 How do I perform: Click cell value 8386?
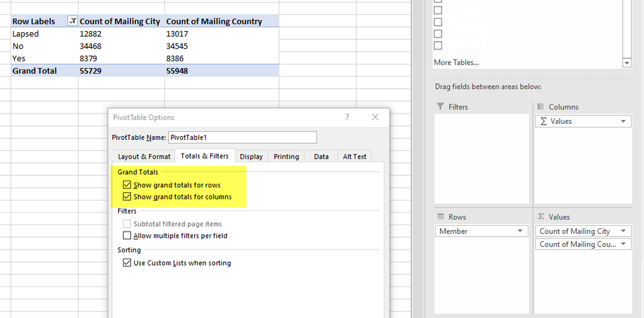222,58
